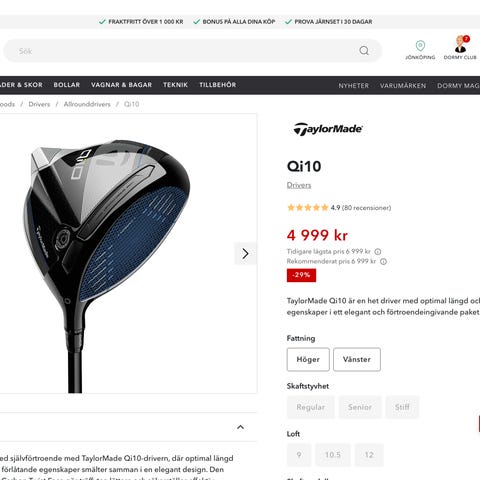Choose Regular shaft stiffness
Image resolution: width=480 pixels, height=480 pixels.
click(x=310, y=407)
